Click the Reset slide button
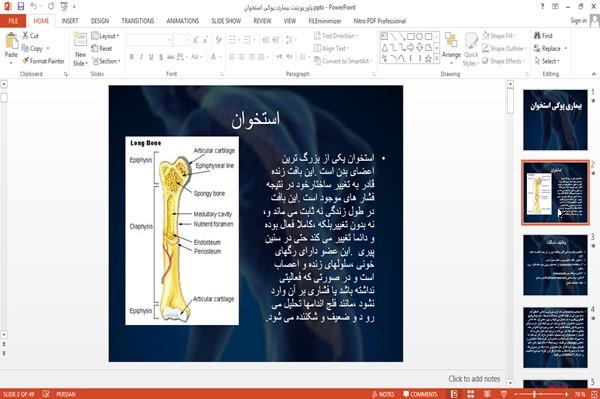Screen dimensions: 600x399 point(102,48)
